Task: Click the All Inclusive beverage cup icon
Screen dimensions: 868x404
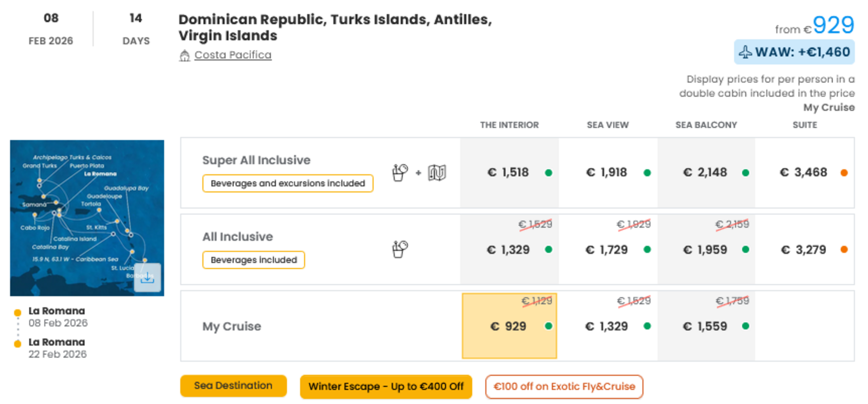Action: click(400, 249)
